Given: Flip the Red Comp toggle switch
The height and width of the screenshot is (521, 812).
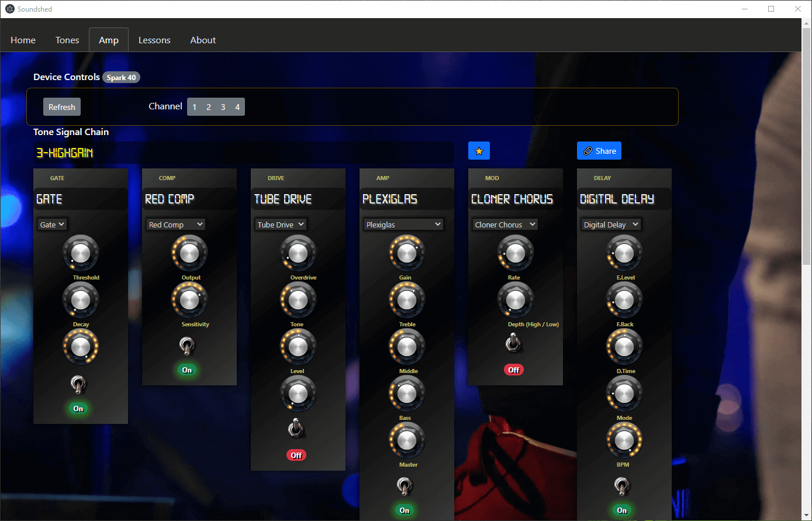Looking at the screenshot, I should point(187,346).
